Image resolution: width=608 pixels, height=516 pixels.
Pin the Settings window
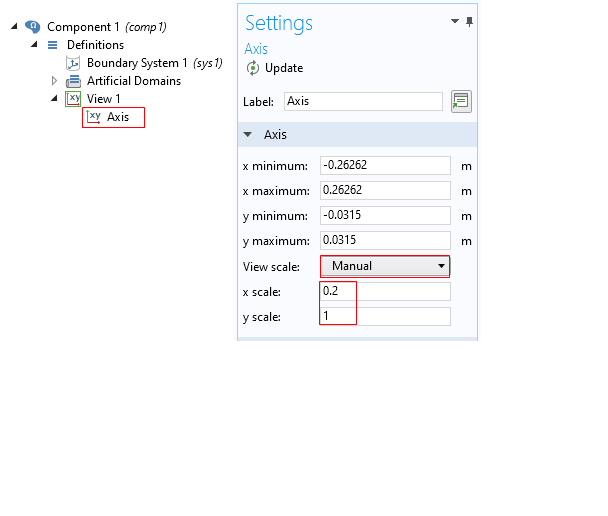click(x=469, y=21)
